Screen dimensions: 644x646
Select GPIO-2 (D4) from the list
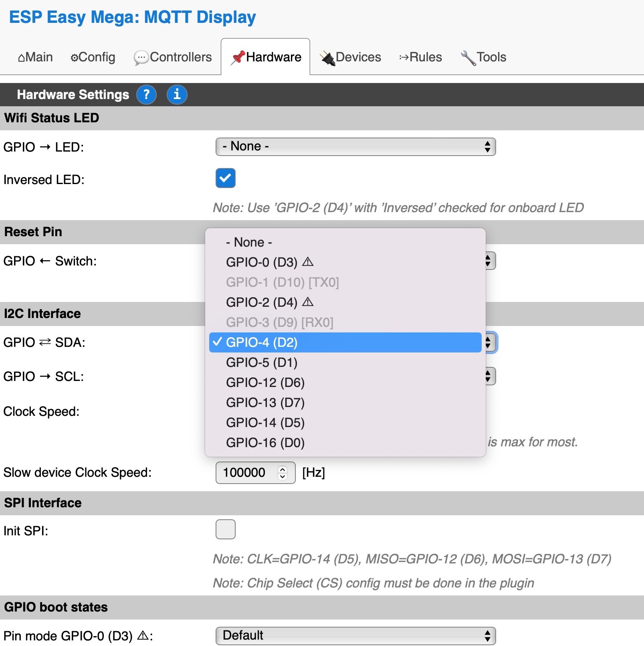[x=345, y=302]
